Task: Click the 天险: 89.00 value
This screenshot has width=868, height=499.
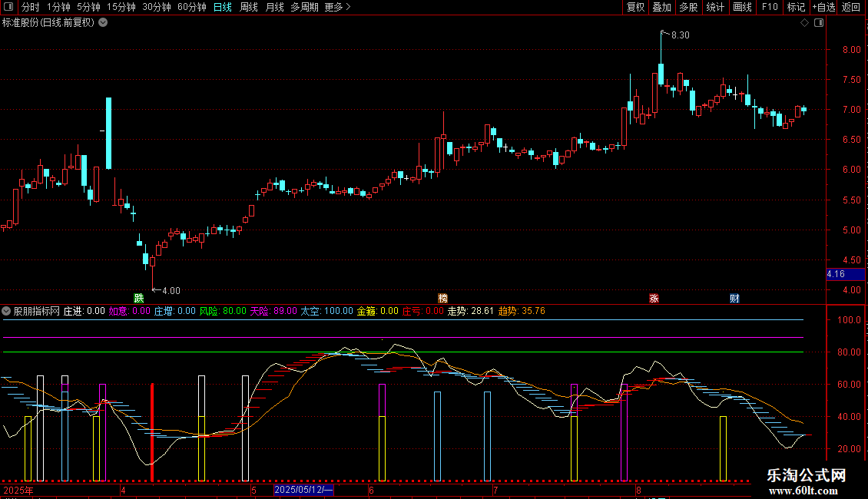Action: click(x=273, y=311)
